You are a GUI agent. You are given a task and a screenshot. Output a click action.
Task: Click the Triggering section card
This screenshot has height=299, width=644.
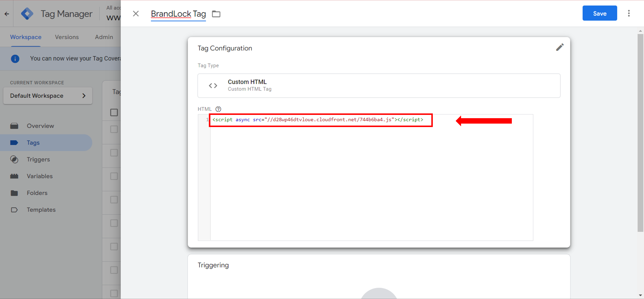coord(379,276)
